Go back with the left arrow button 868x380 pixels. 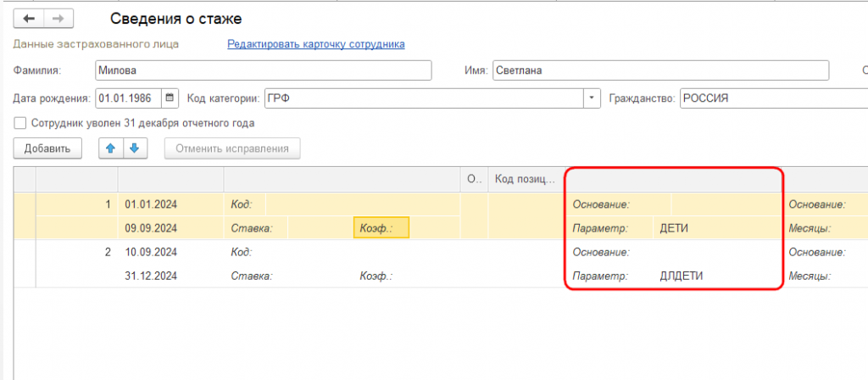coord(29,19)
